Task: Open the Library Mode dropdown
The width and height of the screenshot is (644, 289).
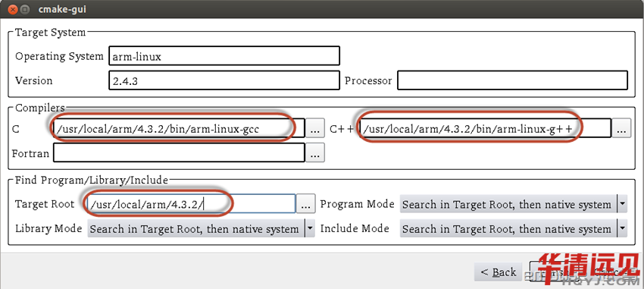Action: tap(201, 228)
